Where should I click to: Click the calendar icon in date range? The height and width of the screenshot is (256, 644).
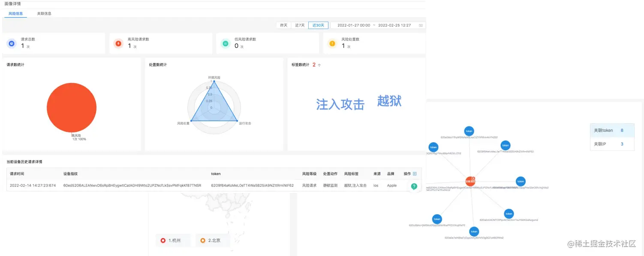coord(421,25)
